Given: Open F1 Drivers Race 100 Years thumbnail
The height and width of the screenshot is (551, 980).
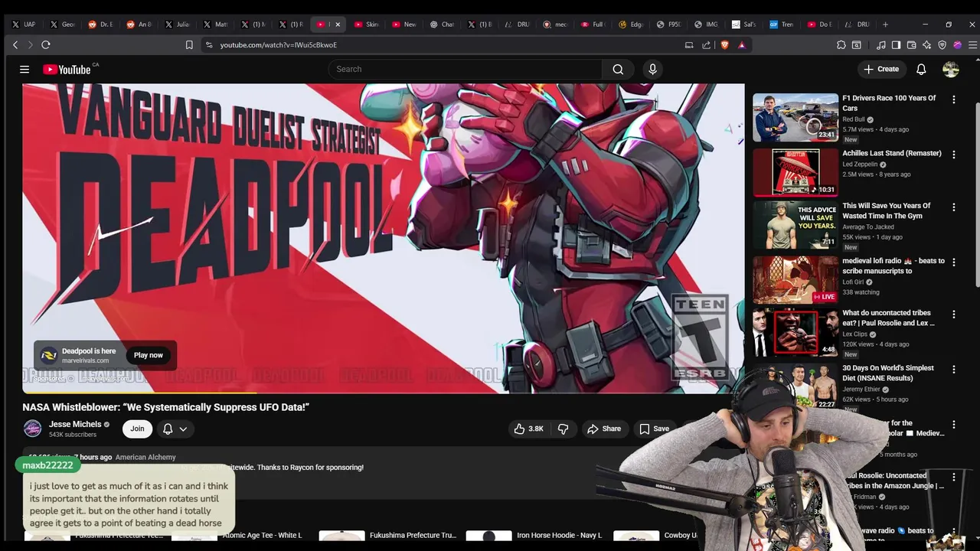Looking at the screenshot, I should pos(795,118).
